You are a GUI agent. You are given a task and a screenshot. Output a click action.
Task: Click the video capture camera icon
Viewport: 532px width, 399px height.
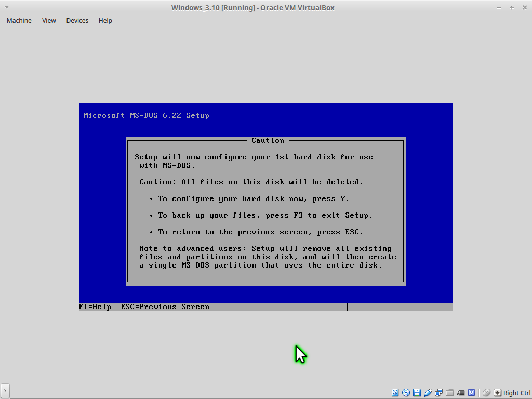[461, 393]
